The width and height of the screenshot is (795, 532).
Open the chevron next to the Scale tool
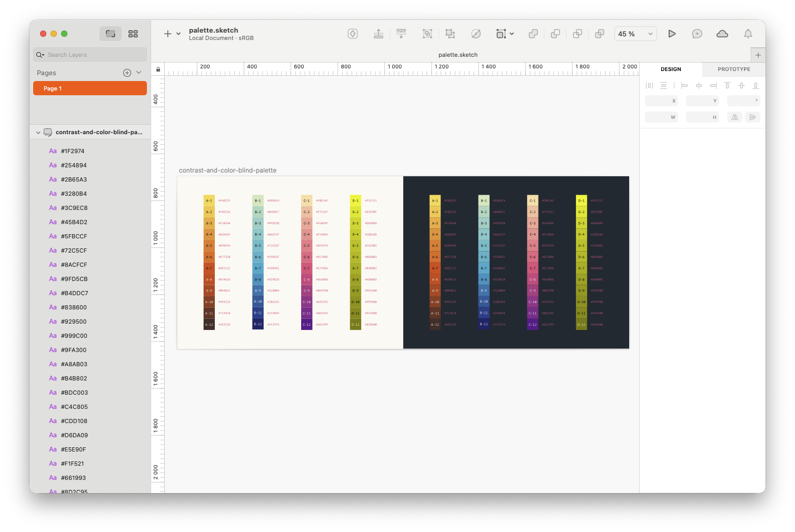pyautogui.click(x=512, y=34)
